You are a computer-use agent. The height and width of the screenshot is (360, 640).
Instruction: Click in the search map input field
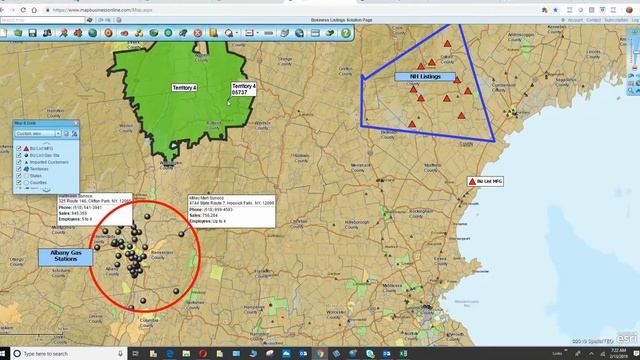pos(42,20)
